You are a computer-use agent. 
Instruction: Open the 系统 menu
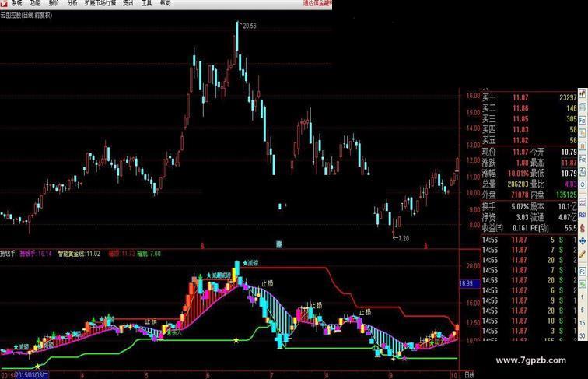17,3
